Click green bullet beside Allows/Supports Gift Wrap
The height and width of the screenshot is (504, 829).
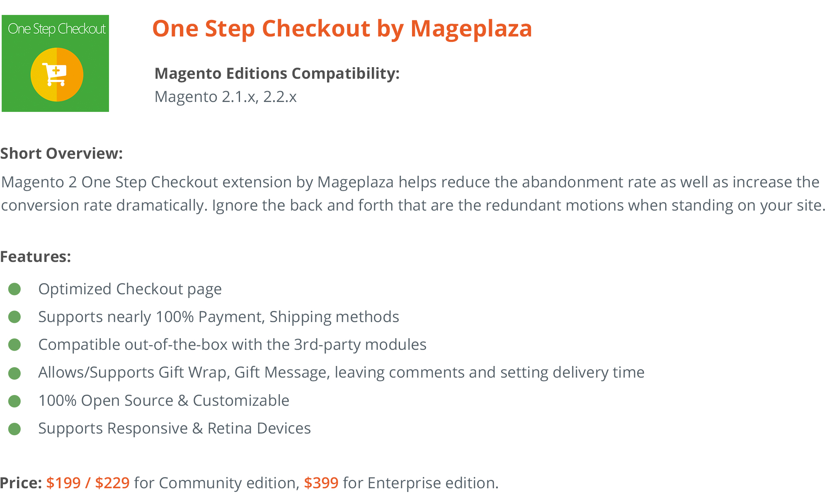15,373
